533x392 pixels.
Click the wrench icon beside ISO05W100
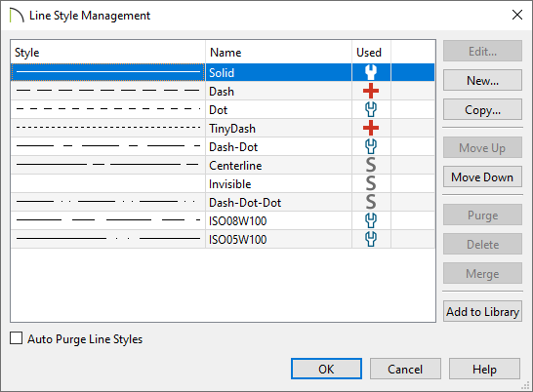click(371, 239)
